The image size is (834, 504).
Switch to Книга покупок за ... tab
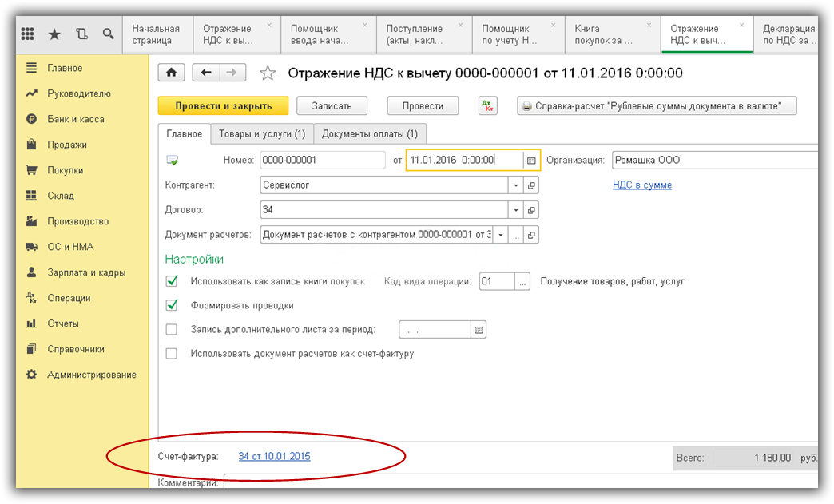(612, 34)
